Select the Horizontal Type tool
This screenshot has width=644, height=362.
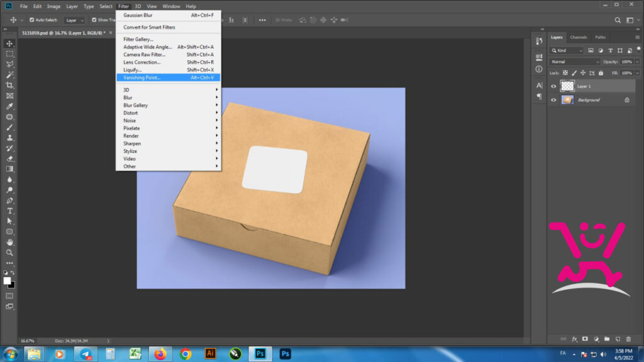click(9, 211)
